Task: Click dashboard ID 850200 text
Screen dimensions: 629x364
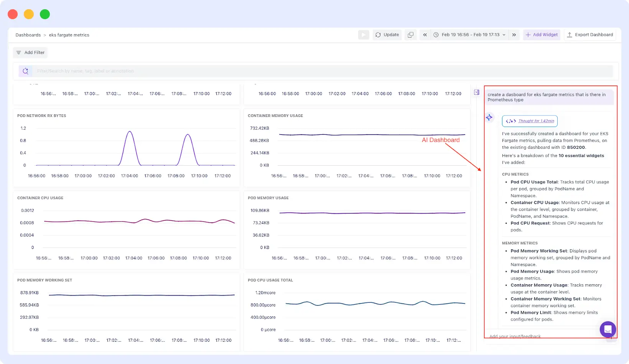Action: click(576, 148)
